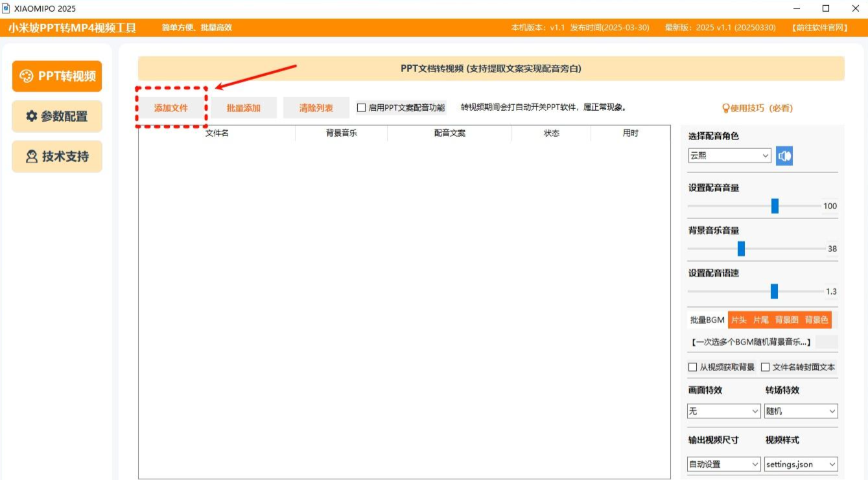Image resolution: width=868 pixels, height=480 pixels.
Task: Open 使用技巧 (必看) link
Action: 757,108
